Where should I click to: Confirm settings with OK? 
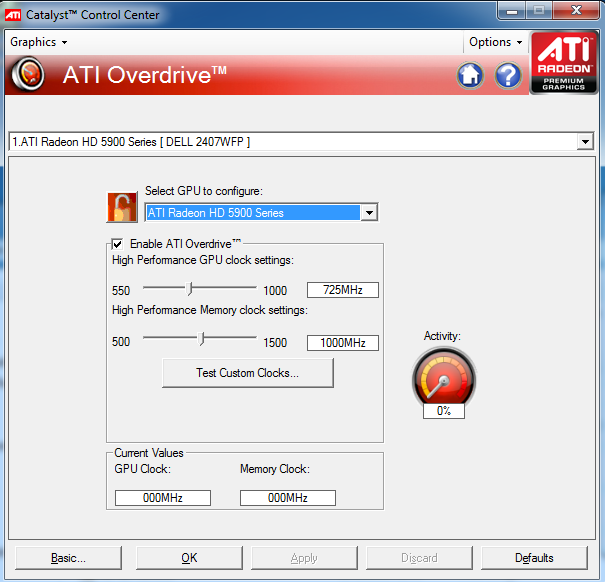point(189,558)
